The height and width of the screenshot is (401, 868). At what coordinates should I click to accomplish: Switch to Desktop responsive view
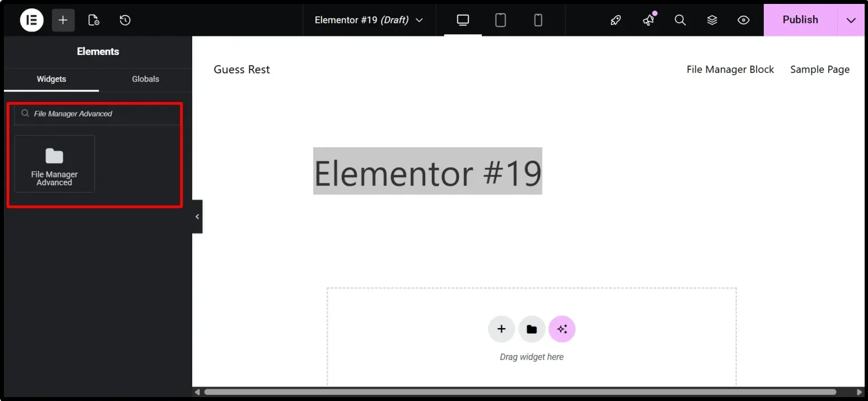tap(462, 20)
